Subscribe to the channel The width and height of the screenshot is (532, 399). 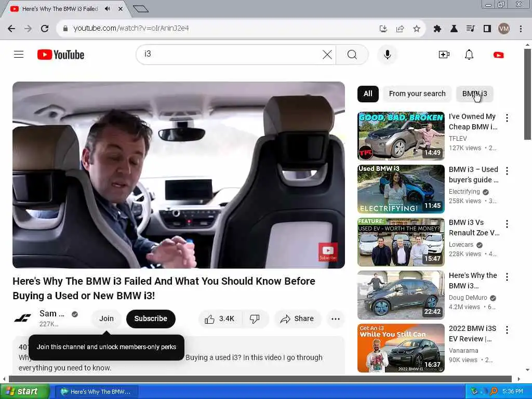pyautogui.click(x=151, y=318)
